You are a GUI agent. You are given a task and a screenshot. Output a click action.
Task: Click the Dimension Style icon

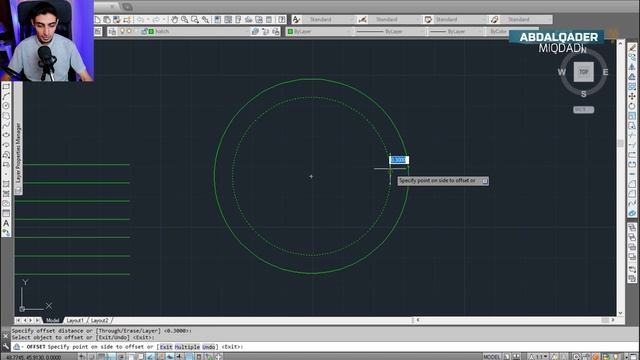pyautogui.click(x=362, y=20)
